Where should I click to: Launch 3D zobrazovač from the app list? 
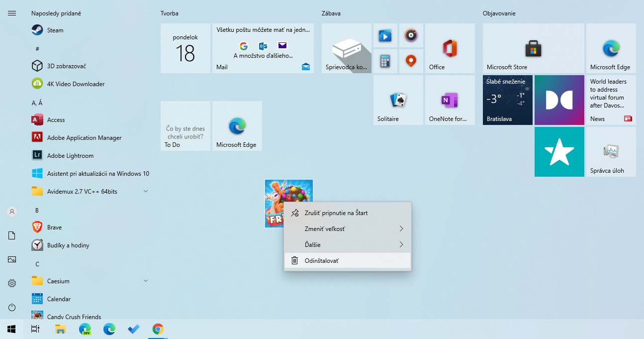coord(90,66)
